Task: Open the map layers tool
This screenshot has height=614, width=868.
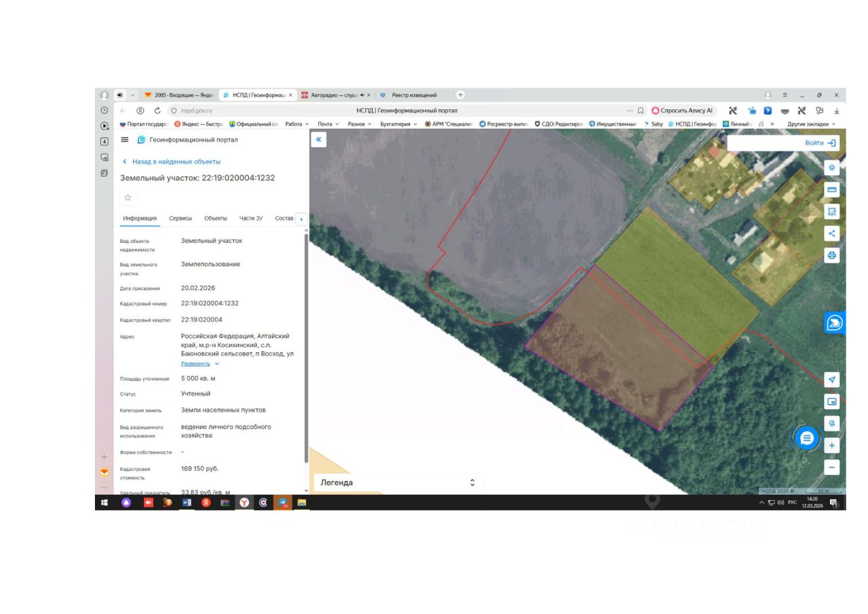Action: click(x=832, y=167)
